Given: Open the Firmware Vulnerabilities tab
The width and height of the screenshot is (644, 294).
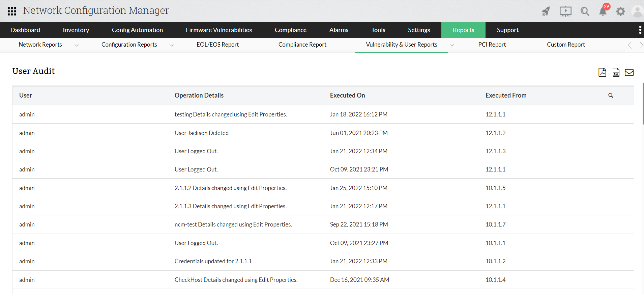Looking at the screenshot, I should coord(219,30).
